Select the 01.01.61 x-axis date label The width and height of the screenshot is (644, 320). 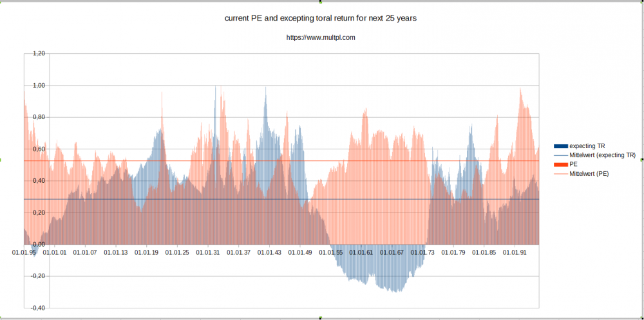(361, 252)
